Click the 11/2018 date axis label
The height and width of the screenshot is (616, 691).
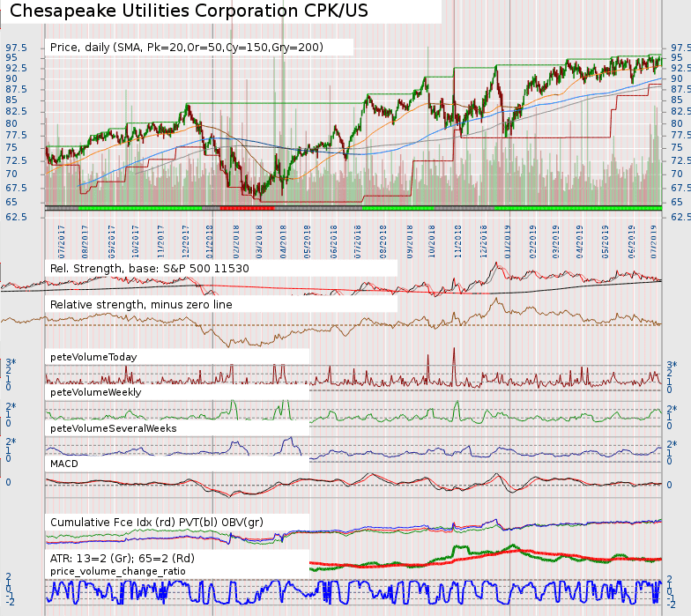[458, 241]
